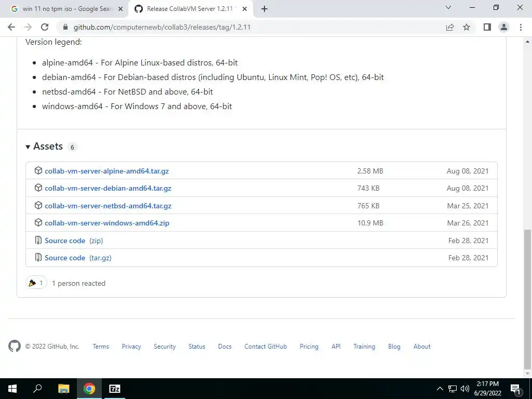Bookmark this page with the star
Screen dimensions: 532x399
[x=467, y=27]
